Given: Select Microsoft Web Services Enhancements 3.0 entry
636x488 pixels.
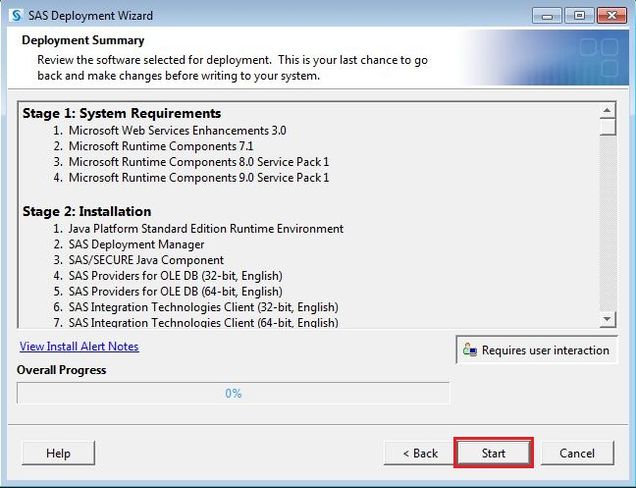Looking at the screenshot, I should click(177, 131).
